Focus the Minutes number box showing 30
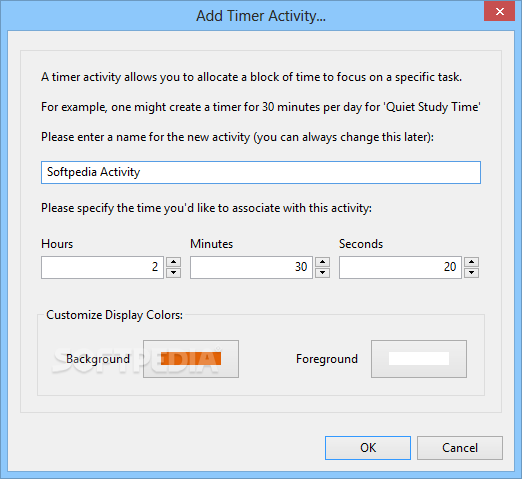 point(251,267)
